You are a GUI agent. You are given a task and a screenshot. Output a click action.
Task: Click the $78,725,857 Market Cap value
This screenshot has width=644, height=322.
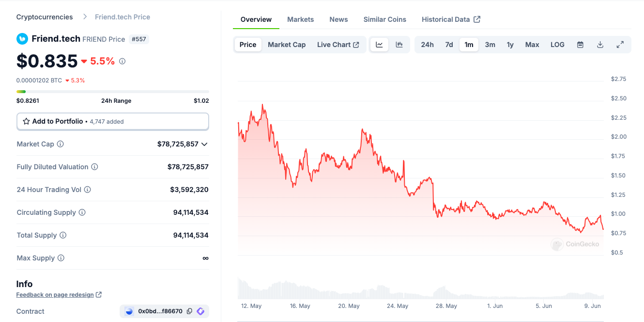coord(178,144)
